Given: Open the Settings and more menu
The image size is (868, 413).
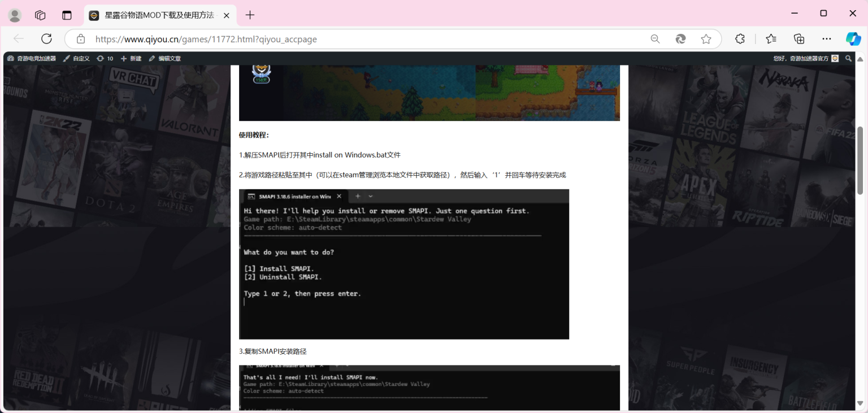Looking at the screenshot, I should pyautogui.click(x=826, y=38).
